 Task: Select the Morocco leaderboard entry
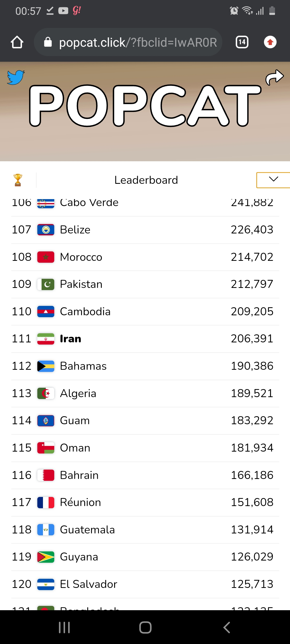tap(145, 257)
